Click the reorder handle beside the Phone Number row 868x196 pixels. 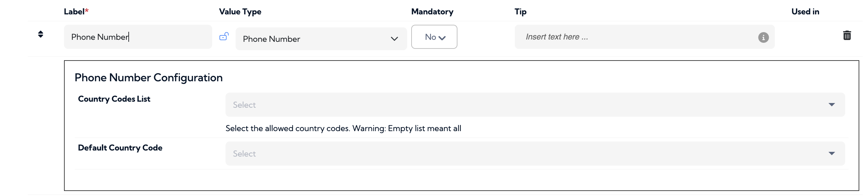[x=41, y=34]
